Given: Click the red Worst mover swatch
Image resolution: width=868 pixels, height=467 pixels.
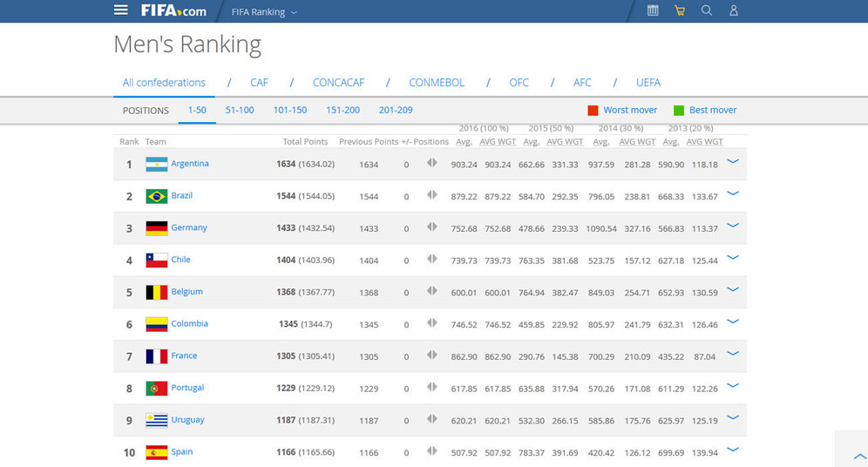Looking at the screenshot, I should 593,111.
